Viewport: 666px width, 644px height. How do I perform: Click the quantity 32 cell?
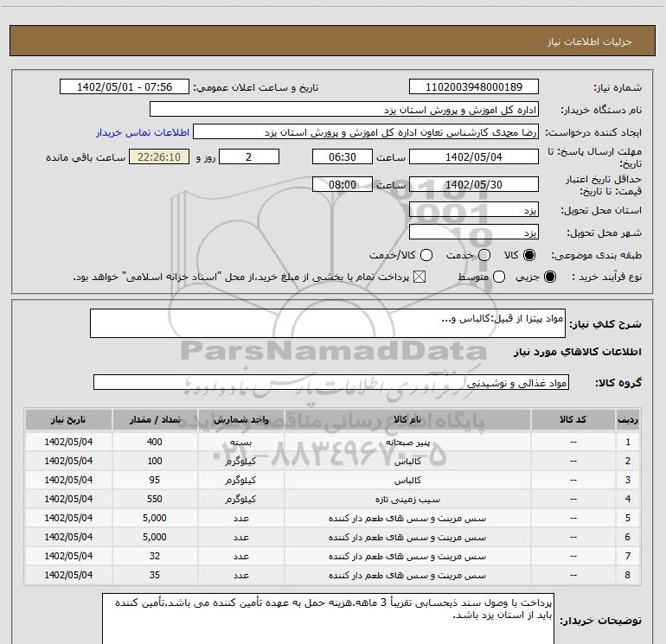[155, 556]
